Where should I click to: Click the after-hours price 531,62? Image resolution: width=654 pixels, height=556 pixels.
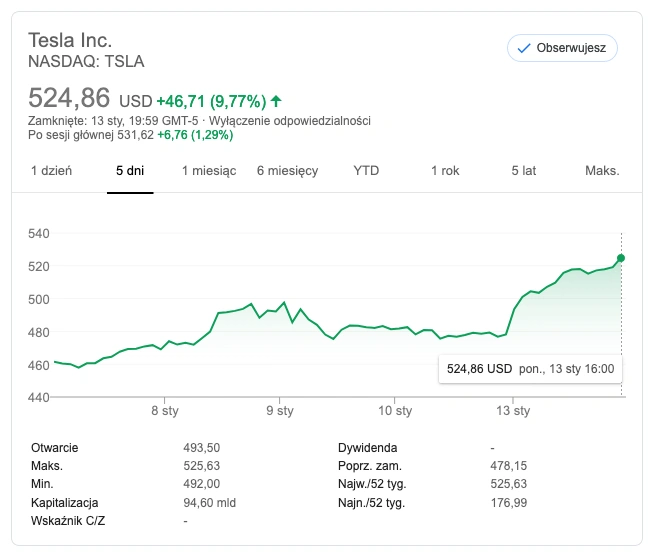(136, 135)
